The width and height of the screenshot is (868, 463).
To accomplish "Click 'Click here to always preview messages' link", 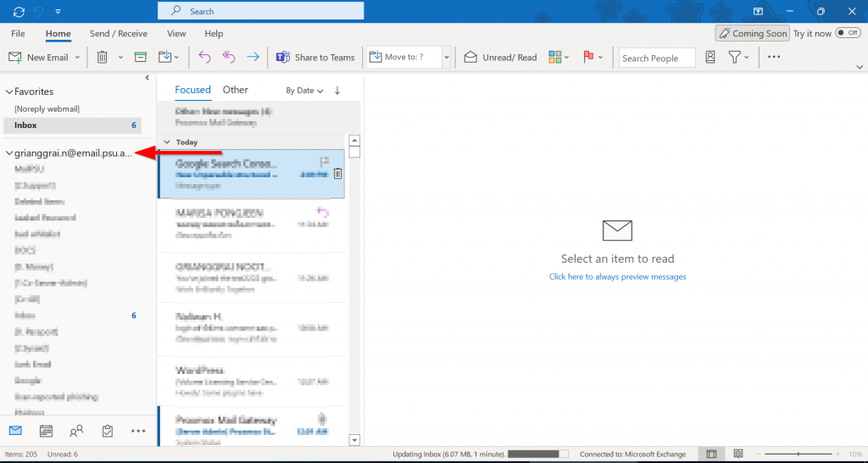I will 617,276.
